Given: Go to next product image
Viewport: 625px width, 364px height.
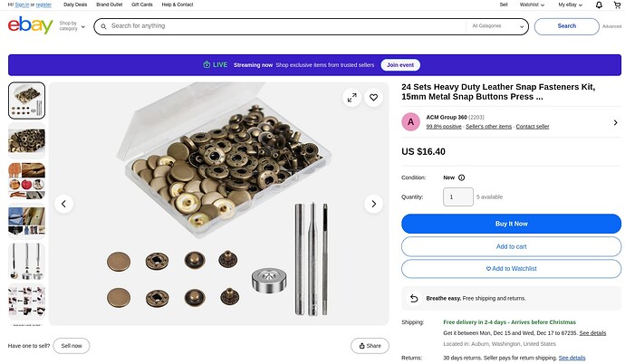Looking at the screenshot, I should tap(373, 204).
